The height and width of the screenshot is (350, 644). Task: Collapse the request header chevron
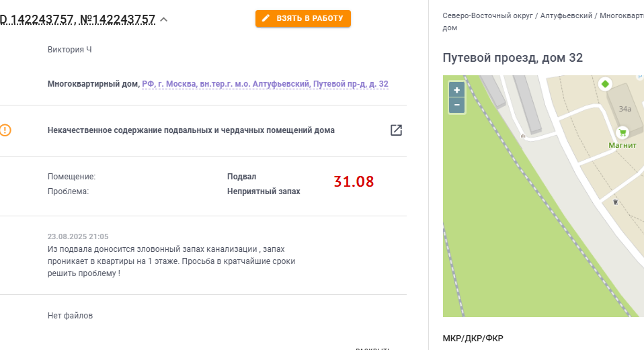(164, 19)
